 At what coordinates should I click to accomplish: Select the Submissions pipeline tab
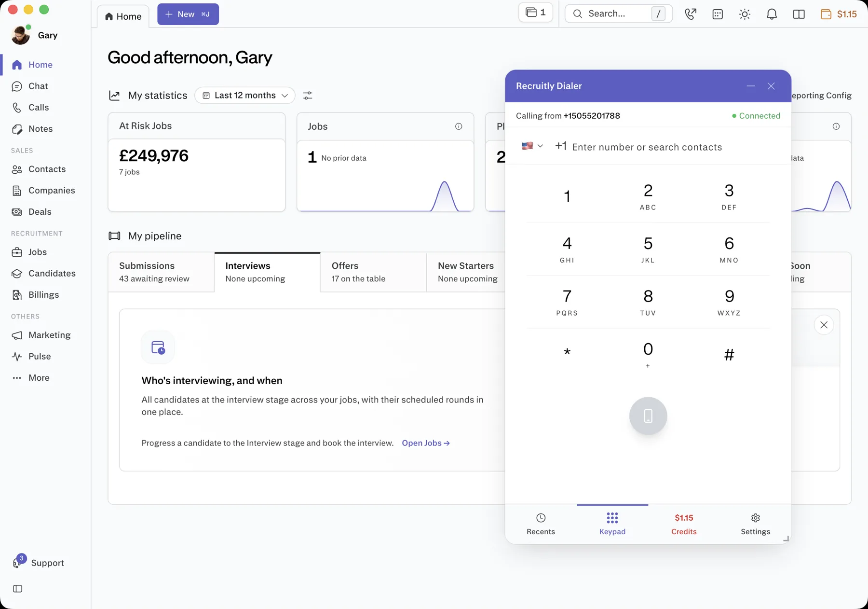pyautogui.click(x=161, y=272)
